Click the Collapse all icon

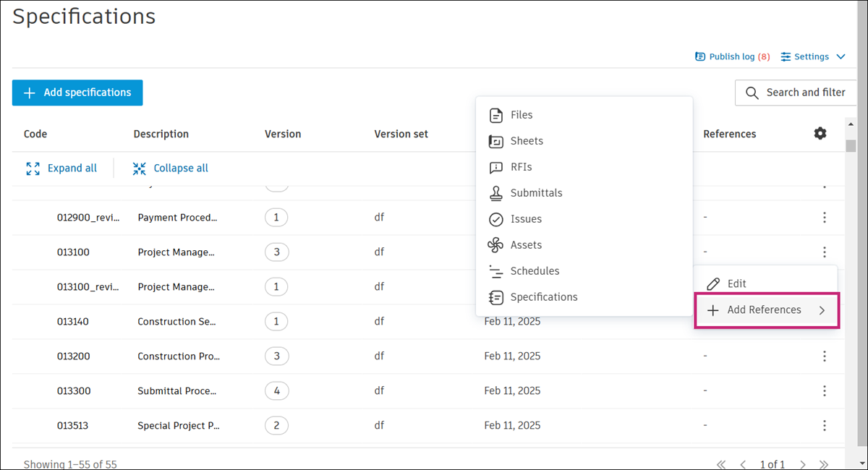point(140,168)
